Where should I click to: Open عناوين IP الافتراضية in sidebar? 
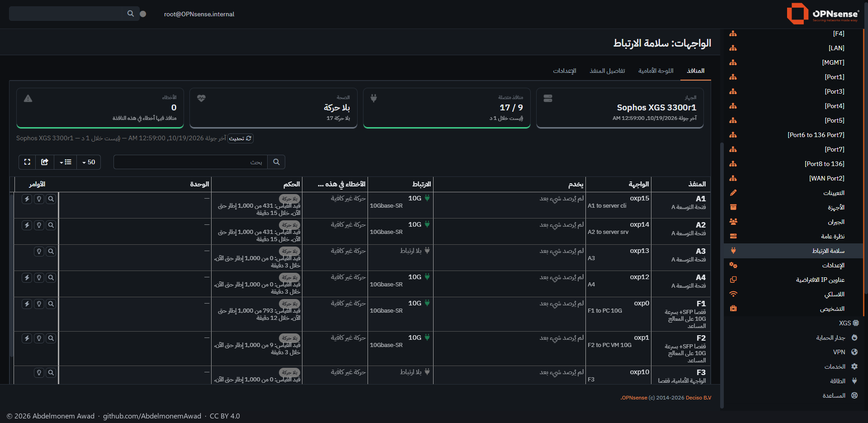[793, 280]
